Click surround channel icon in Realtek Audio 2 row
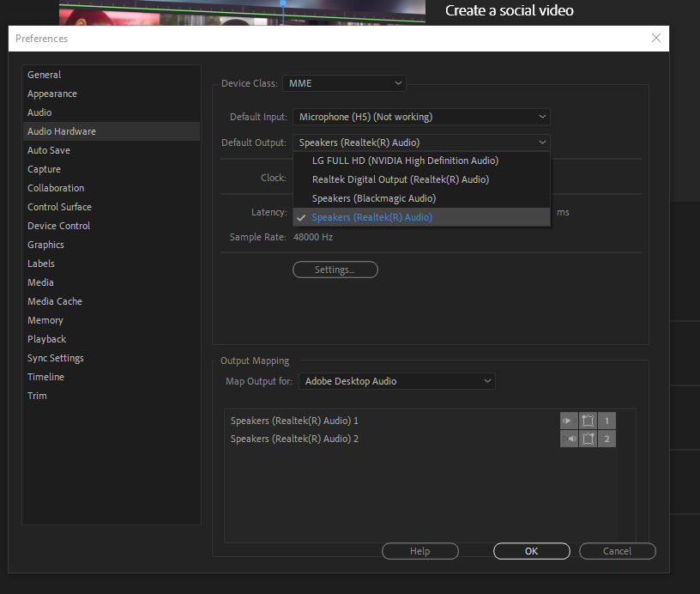Image resolution: width=700 pixels, height=594 pixels. [x=588, y=439]
